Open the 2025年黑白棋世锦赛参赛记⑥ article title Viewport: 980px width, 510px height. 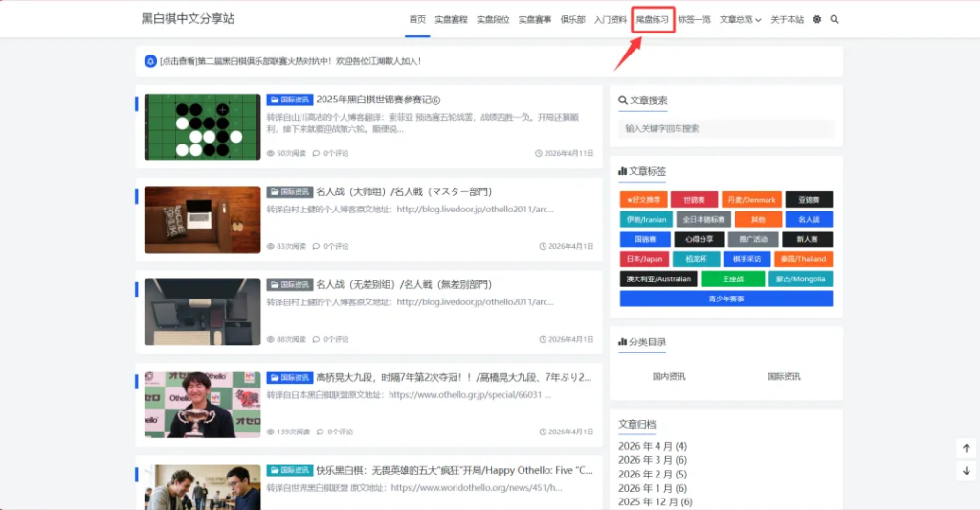pos(378,100)
